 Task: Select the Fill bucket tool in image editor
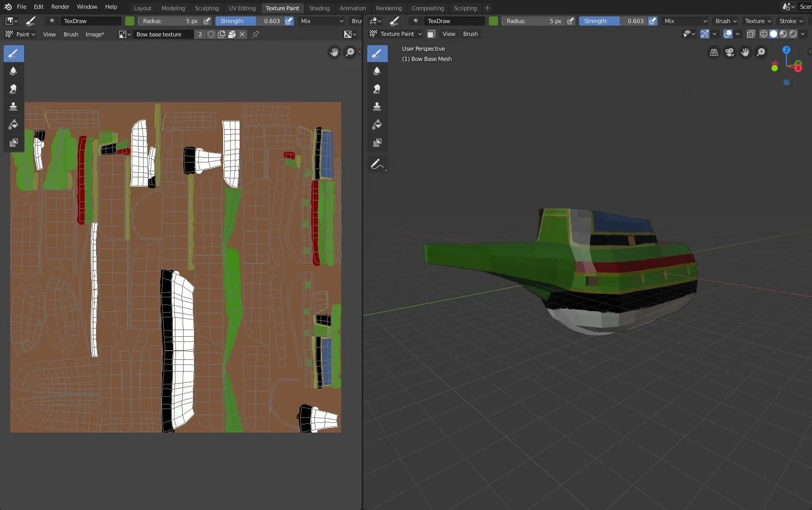click(x=13, y=125)
